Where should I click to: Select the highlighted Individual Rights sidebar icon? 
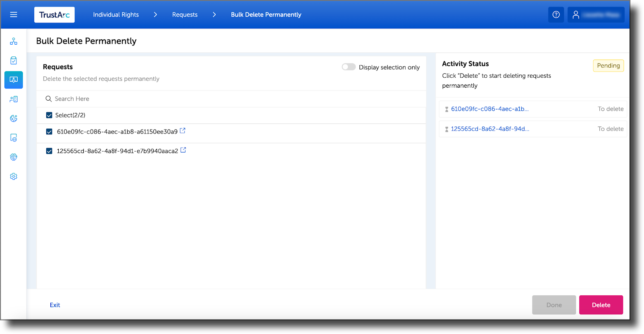14,80
